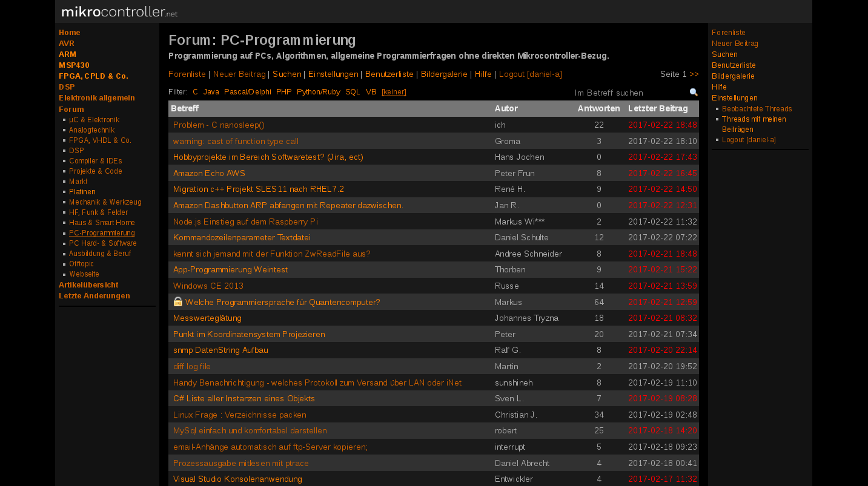Open Platinen subforum
The height and width of the screenshot is (486, 868).
coord(82,192)
